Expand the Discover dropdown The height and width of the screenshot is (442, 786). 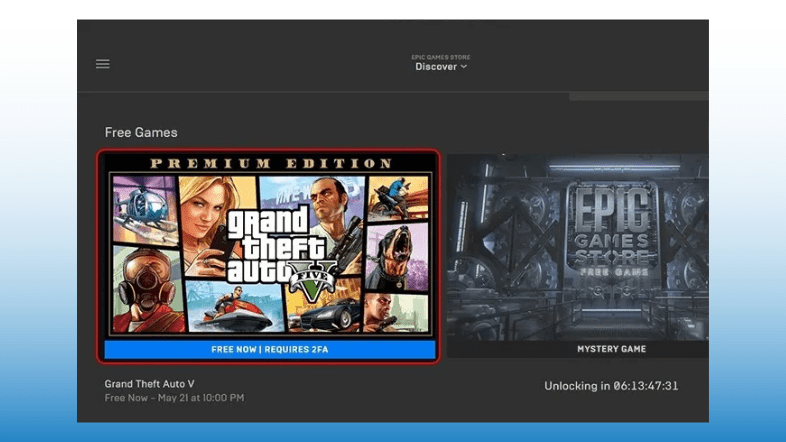coord(436,67)
